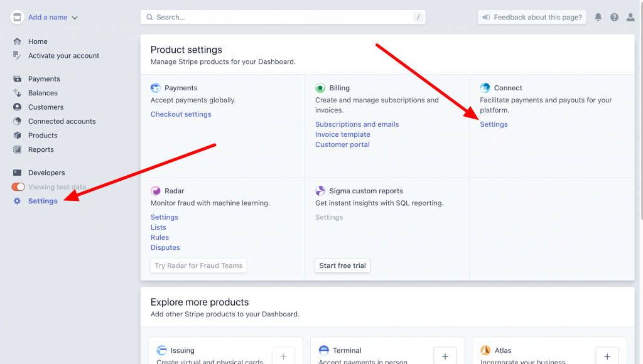The width and height of the screenshot is (643, 364).
Task: Open notifications bell icon
Action: coord(598,17)
